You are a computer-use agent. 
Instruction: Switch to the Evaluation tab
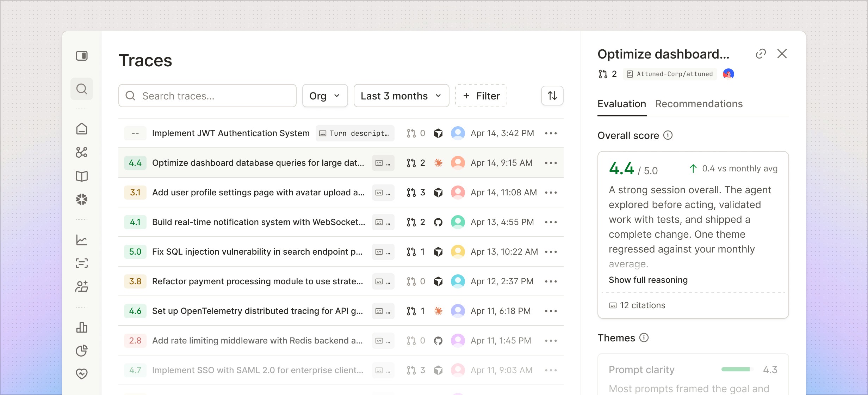click(622, 104)
